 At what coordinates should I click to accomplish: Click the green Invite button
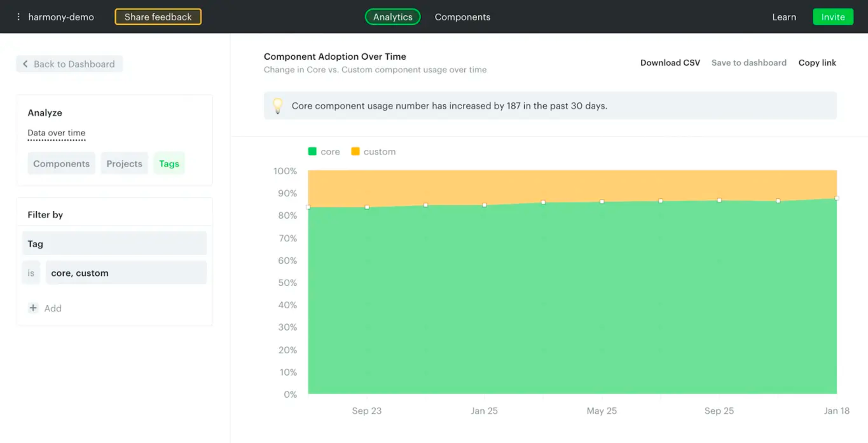pos(833,17)
